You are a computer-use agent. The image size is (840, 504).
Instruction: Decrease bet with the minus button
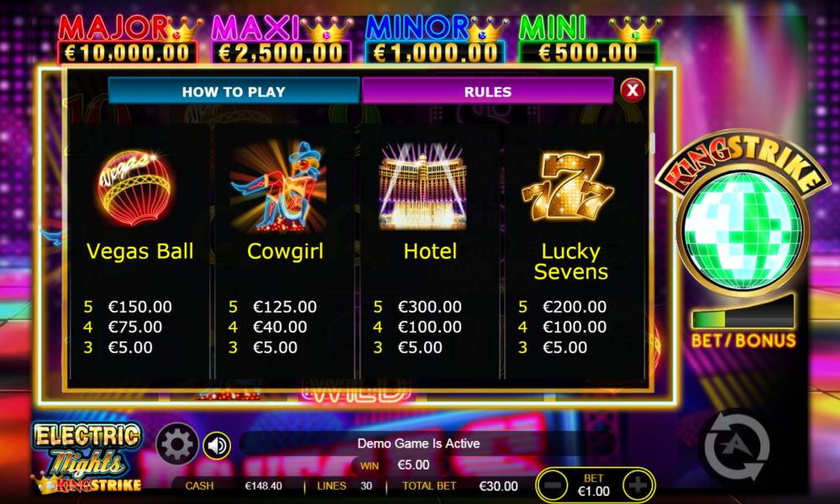tap(553, 486)
